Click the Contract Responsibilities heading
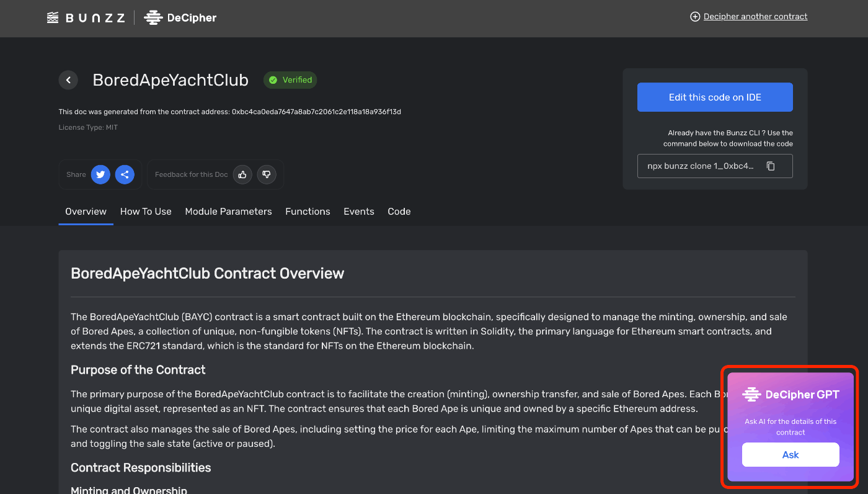 click(141, 468)
